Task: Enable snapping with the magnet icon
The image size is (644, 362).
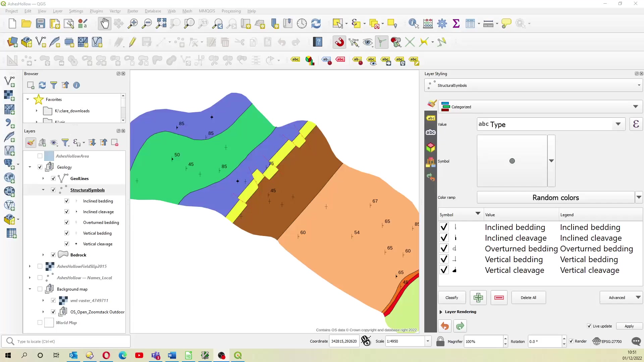Action: tap(339, 42)
